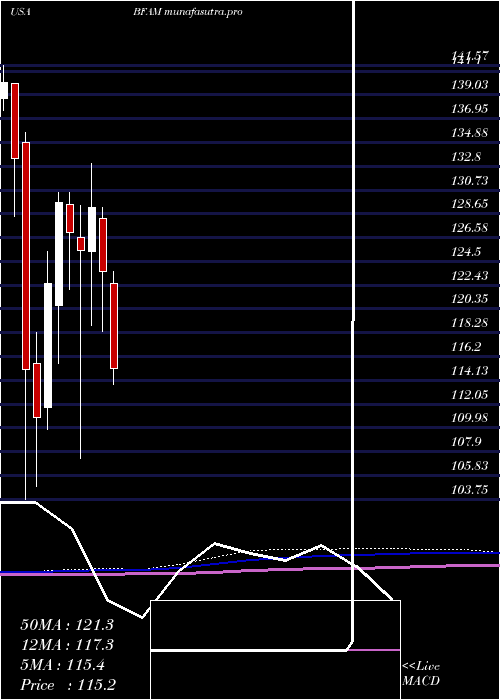Click the 122.43 price axis label
The height and width of the screenshot is (700, 500).
(x=470, y=275)
